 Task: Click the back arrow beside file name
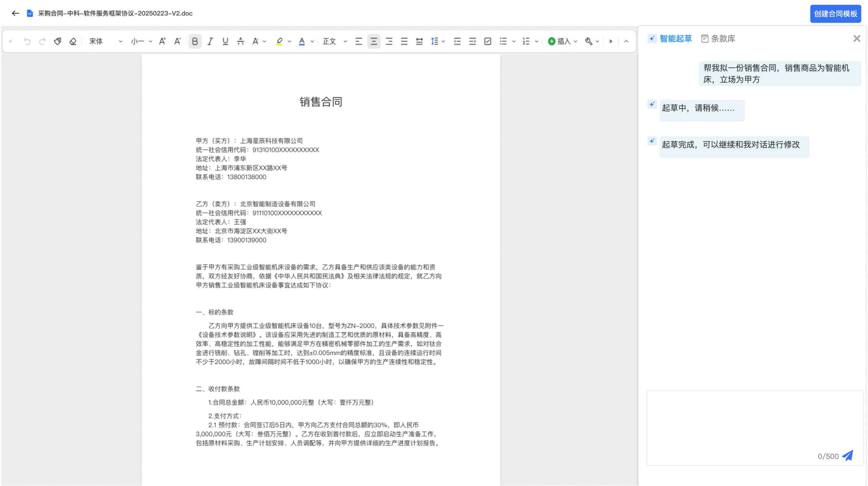(15, 13)
